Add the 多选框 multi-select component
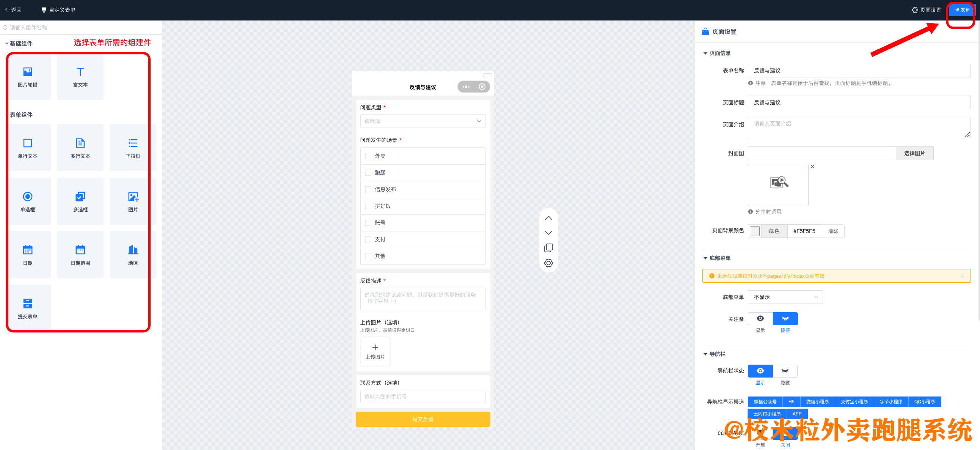Image resolution: width=980 pixels, height=450 pixels. point(80,201)
